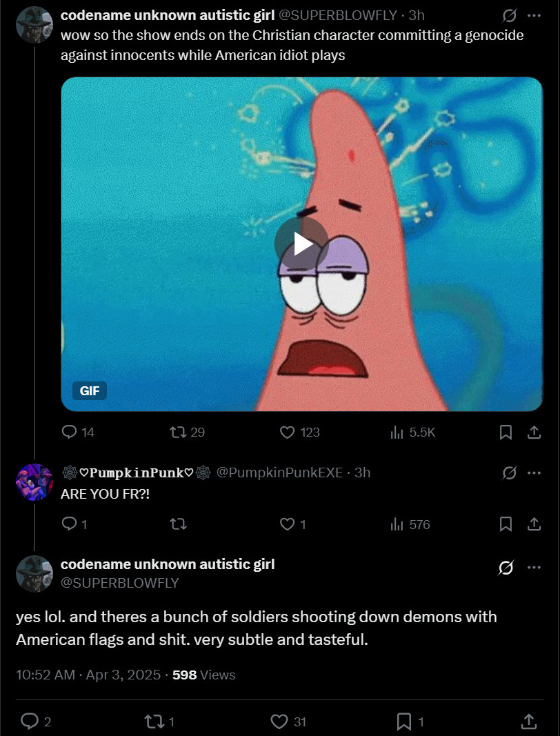Like the first tweet with 123 likes

(x=288, y=432)
